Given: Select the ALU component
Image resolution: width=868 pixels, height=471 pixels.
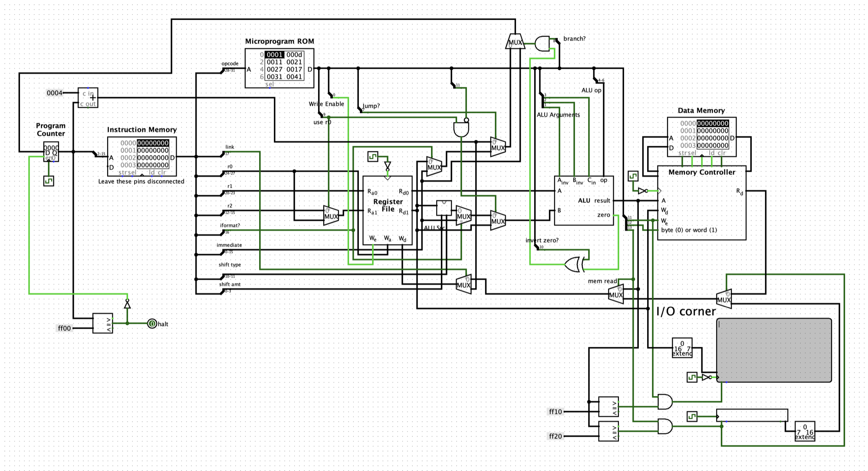Looking at the screenshot, I should [x=584, y=200].
